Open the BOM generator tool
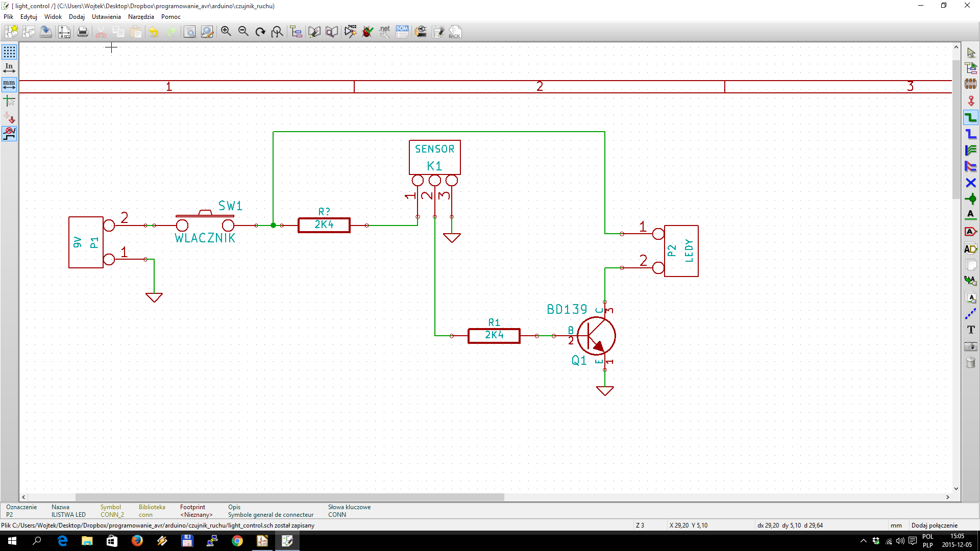980x551 pixels. [402, 32]
